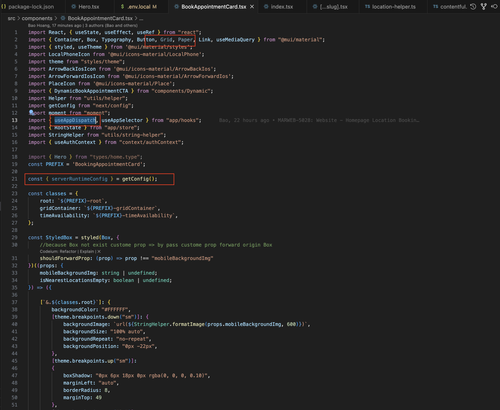The image size is (500, 410).
Task: Click 'PlaceIcon' on line 8
Action: pyautogui.click(x=62, y=84)
